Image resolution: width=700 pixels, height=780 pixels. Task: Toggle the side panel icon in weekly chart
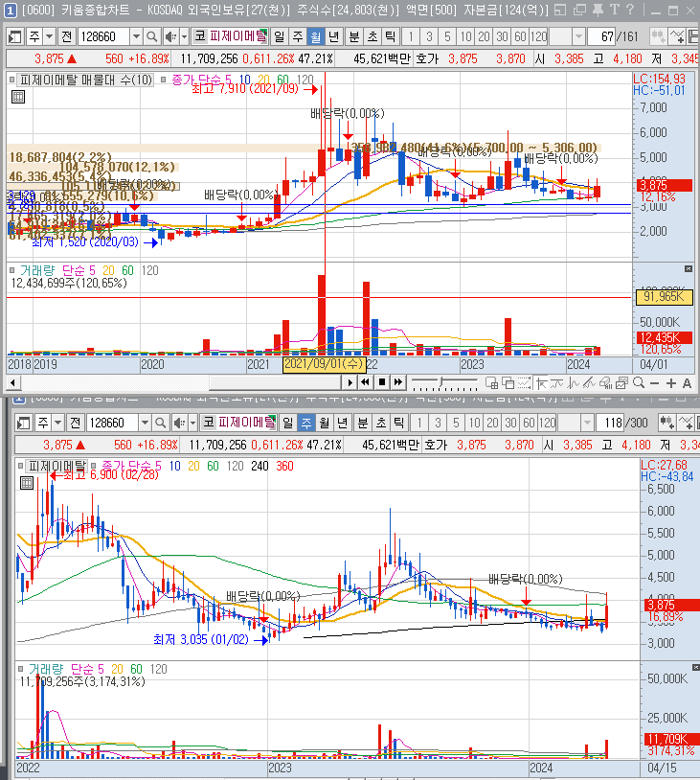coord(24,423)
